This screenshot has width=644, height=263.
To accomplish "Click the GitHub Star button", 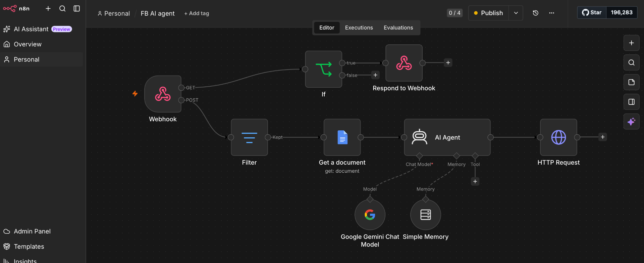I will 592,12.
